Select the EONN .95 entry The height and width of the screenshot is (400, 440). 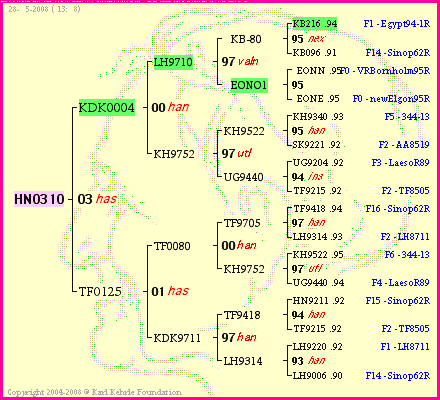tap(318, 71)
